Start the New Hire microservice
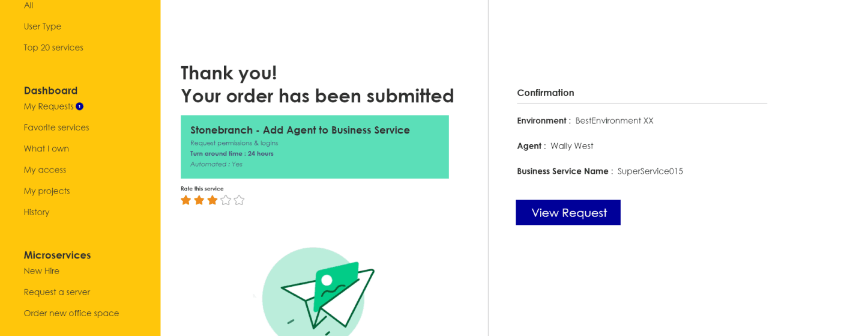Screen dimensions: 868x336 [41, 270]
